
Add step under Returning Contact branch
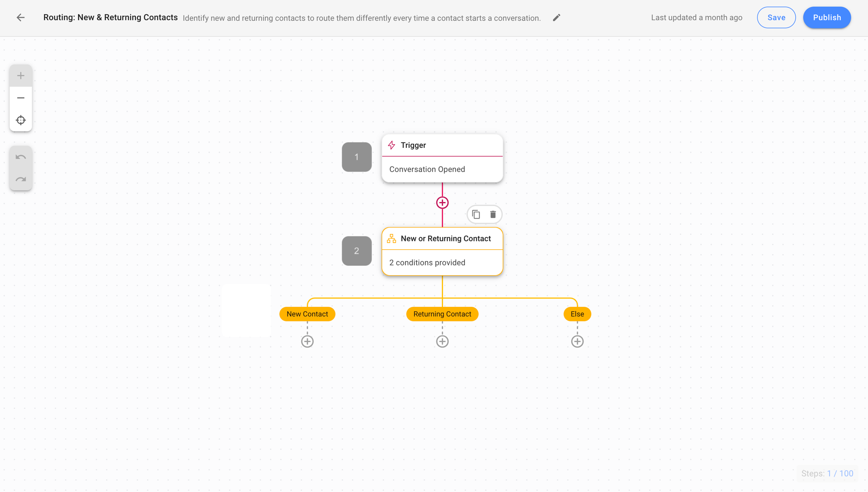point(442,341)
